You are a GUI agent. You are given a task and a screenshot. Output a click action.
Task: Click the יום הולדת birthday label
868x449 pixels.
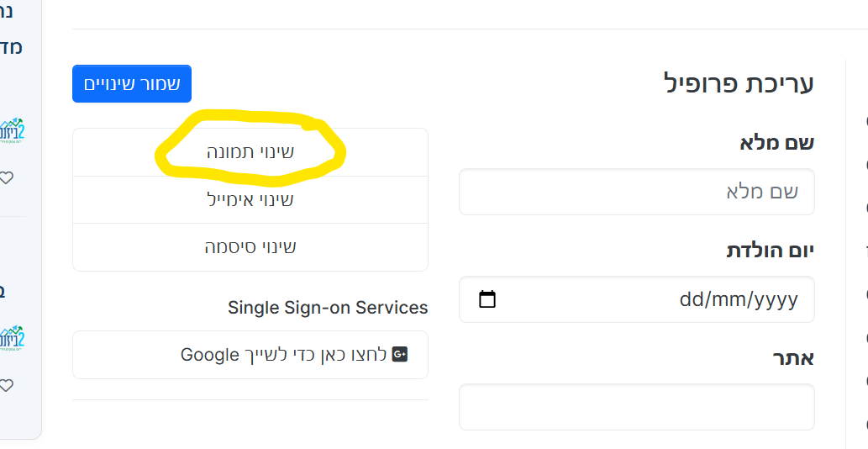(770, 251)
